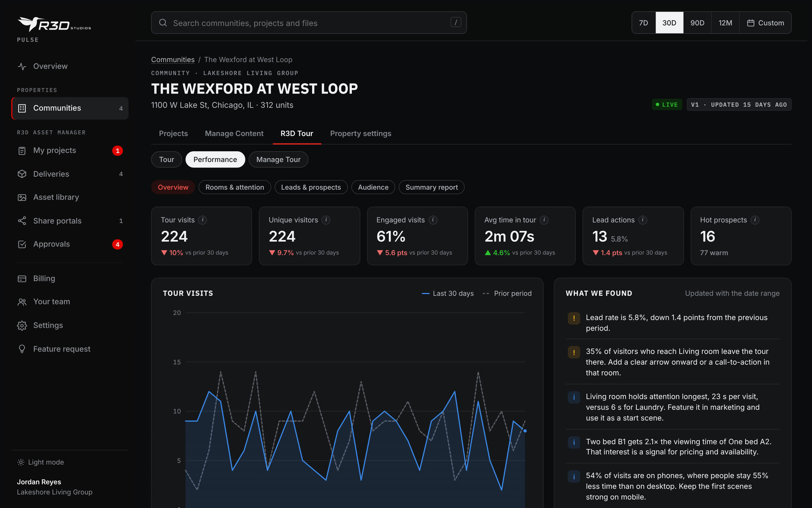Click the Deliveries box icon
812x508 pixels.
click(x=22, y=174)
